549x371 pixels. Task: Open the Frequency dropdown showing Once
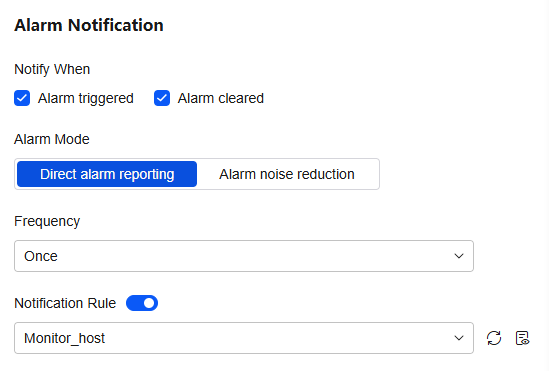point(244,256)
